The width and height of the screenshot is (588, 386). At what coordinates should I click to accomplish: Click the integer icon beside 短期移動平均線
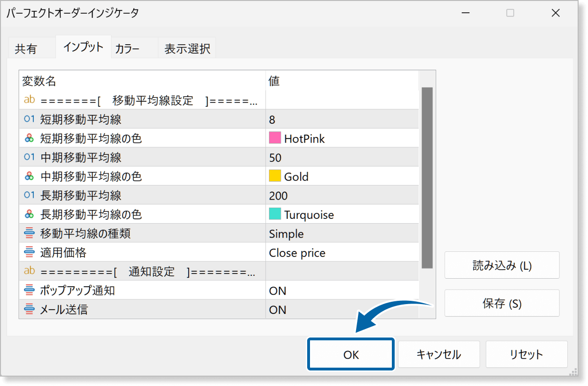pos(29,119)
